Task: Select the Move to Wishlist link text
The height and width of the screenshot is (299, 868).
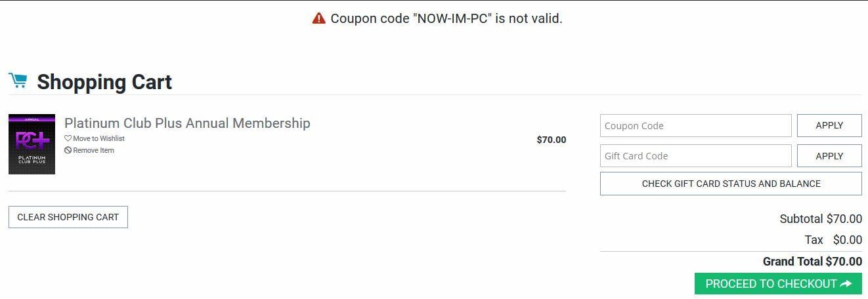Action: click(98, 139)
